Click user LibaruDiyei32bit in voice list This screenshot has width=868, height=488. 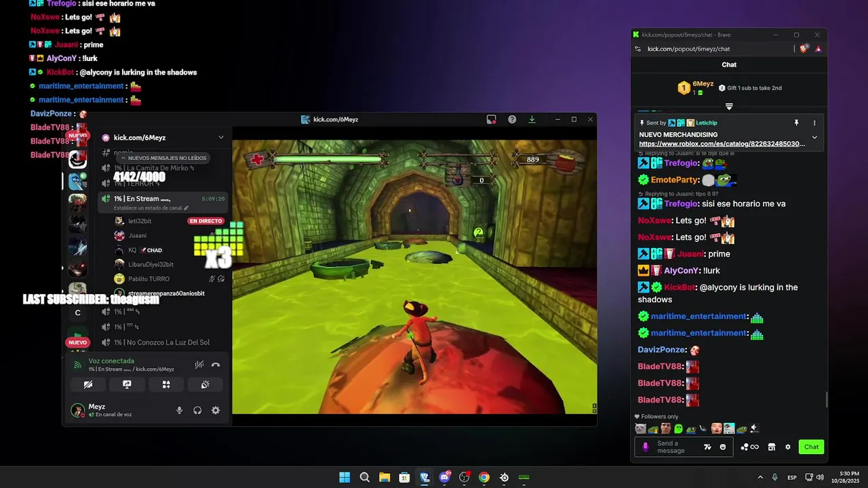pos(151,264)
